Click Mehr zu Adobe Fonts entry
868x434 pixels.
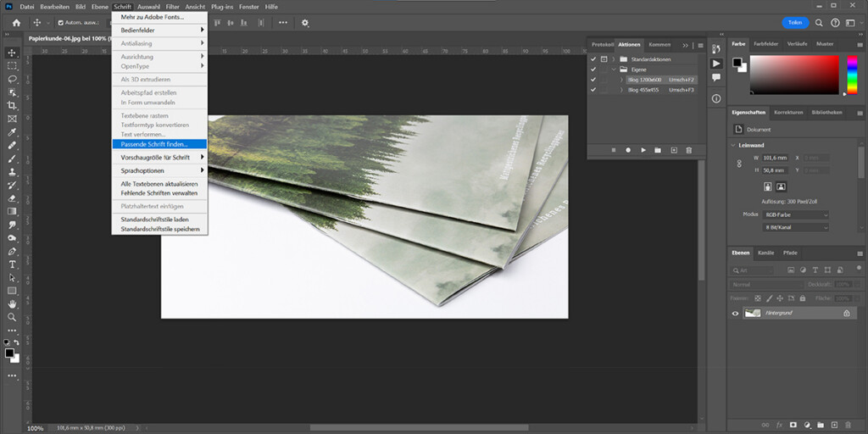[x=153, y=17]
